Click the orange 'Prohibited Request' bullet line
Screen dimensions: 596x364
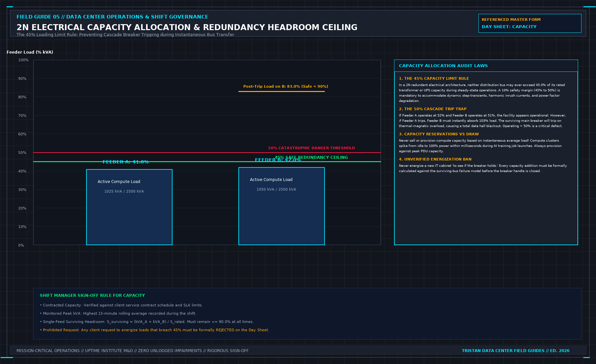(154, 330)
